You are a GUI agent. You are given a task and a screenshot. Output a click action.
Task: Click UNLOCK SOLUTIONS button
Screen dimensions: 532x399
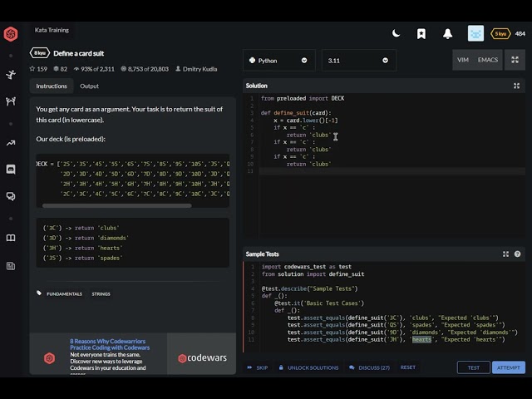click(308, 367)
